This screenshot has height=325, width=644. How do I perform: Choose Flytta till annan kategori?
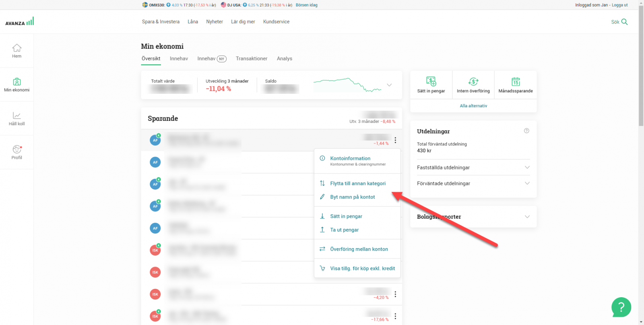357,184
